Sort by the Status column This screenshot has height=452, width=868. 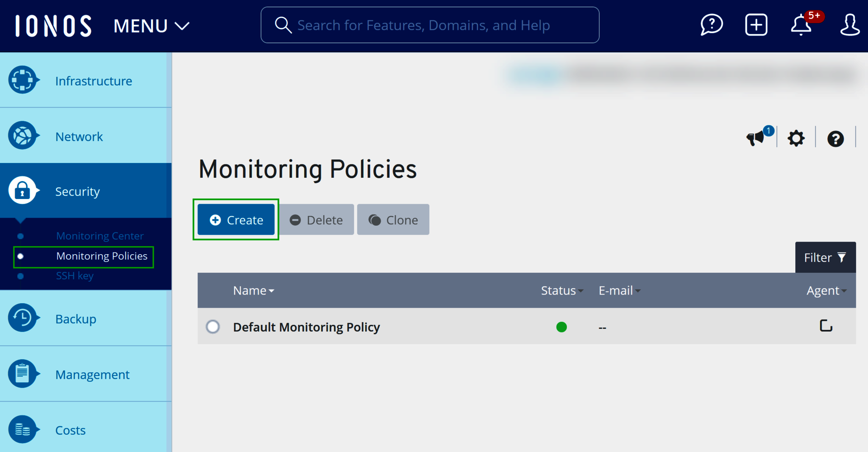[561, 290]
